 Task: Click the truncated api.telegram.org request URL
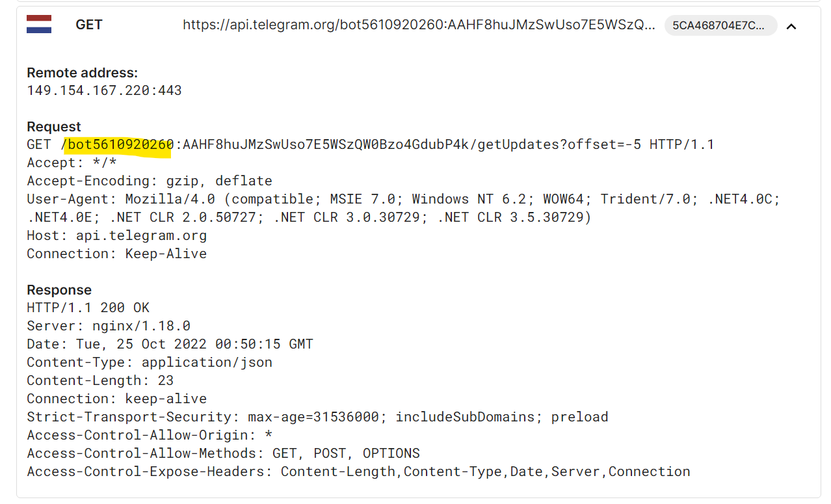tap(419, 25)
